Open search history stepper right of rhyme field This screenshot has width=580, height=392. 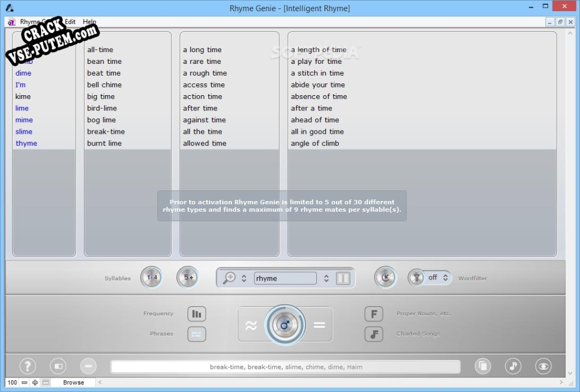[326, 278]
